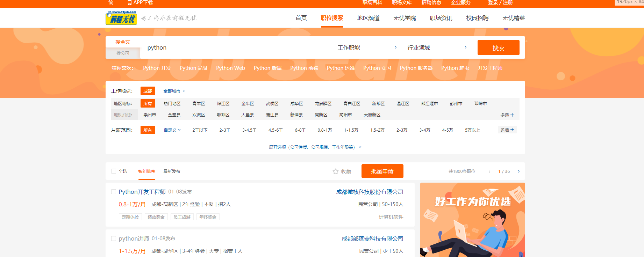The width and height of the screenshot is (644, 257).
Task: Click the 登录 / 注册 link
Action: (500, 2)
